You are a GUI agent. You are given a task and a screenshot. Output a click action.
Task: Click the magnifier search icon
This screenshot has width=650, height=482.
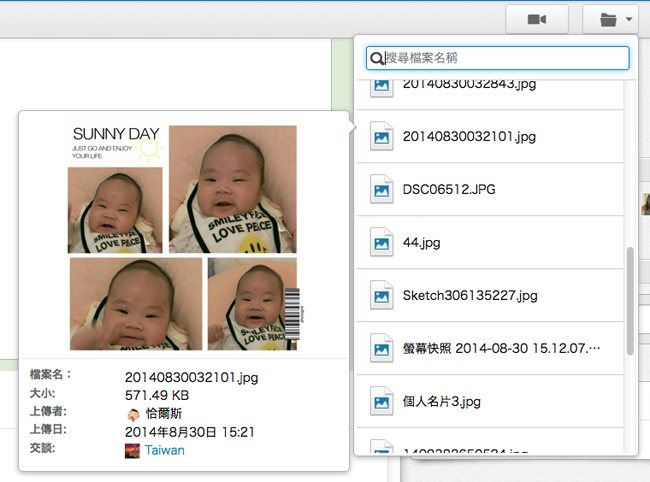(378, 59)
